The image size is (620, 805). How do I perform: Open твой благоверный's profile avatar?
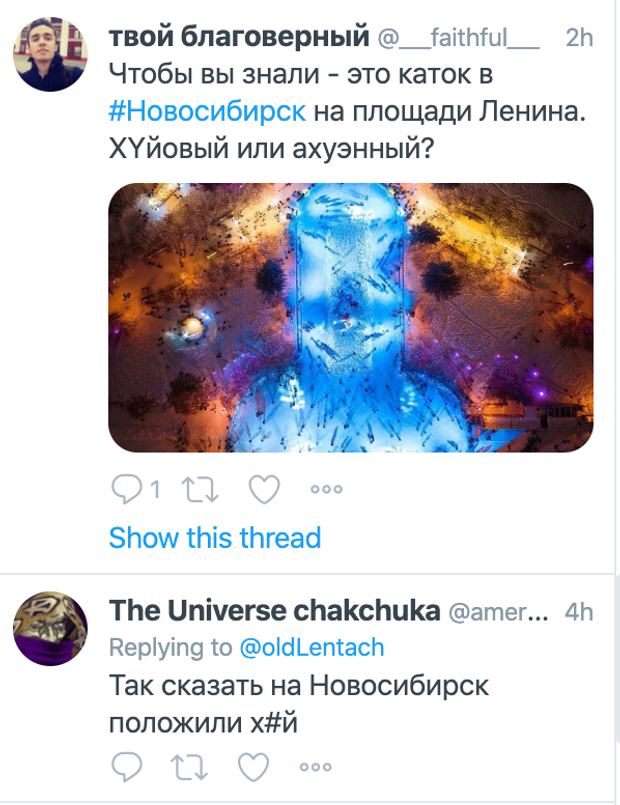(50, 54)
